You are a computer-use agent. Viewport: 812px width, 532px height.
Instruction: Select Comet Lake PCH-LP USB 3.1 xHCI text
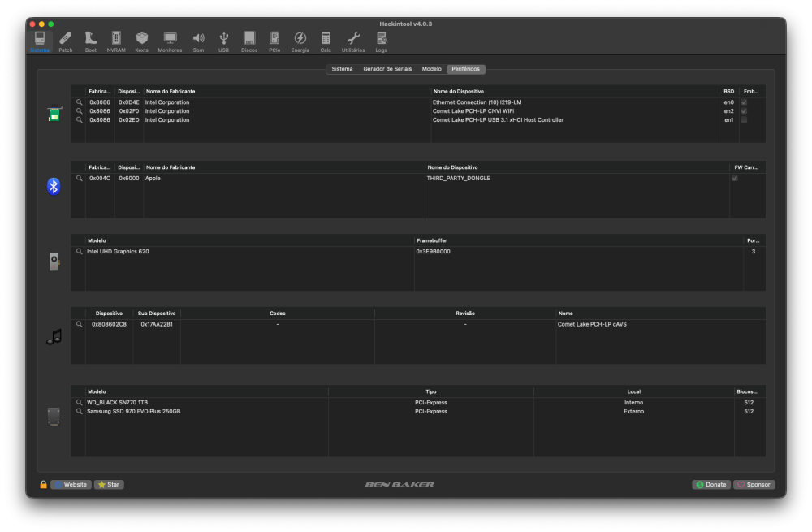[498, 119]
